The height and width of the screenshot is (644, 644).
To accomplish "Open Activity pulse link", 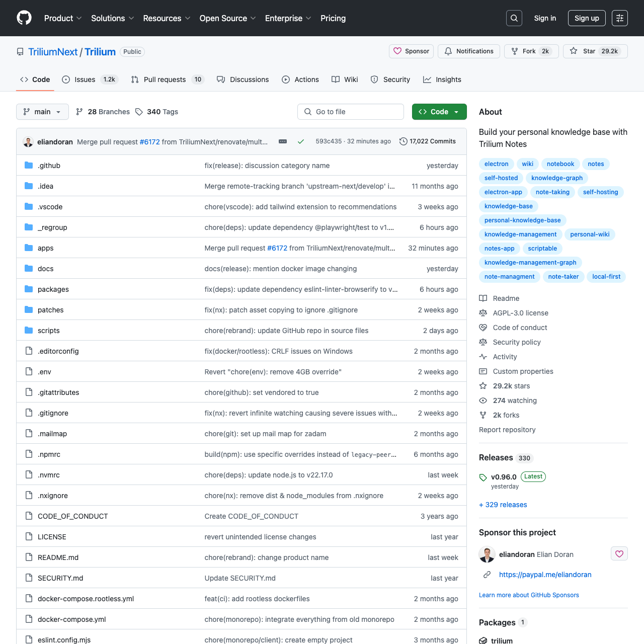I will (498, 357).
